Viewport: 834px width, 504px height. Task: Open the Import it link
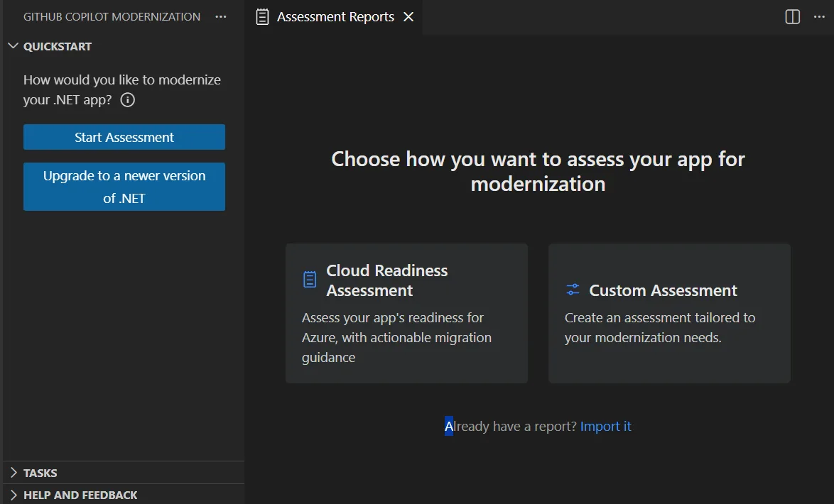point(606,426)
